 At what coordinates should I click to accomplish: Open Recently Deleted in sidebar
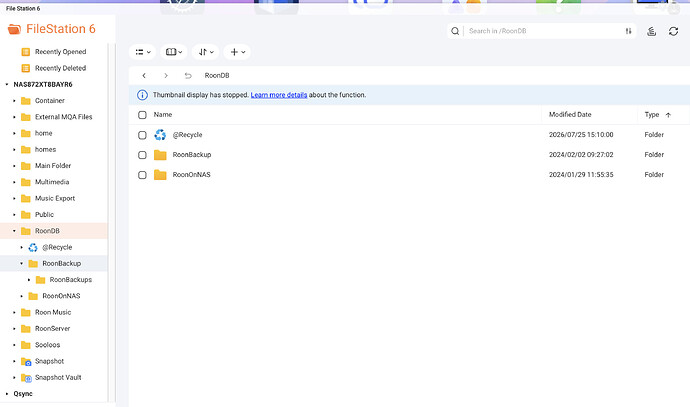point(60,68)
